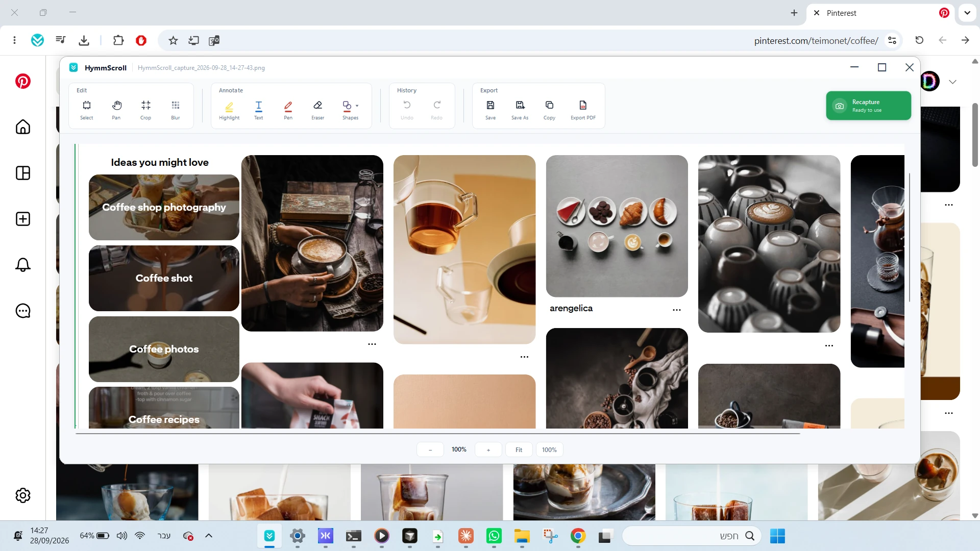Click the Undo history button
Viewport: 980px width, 551px height.
coord(407,110)
